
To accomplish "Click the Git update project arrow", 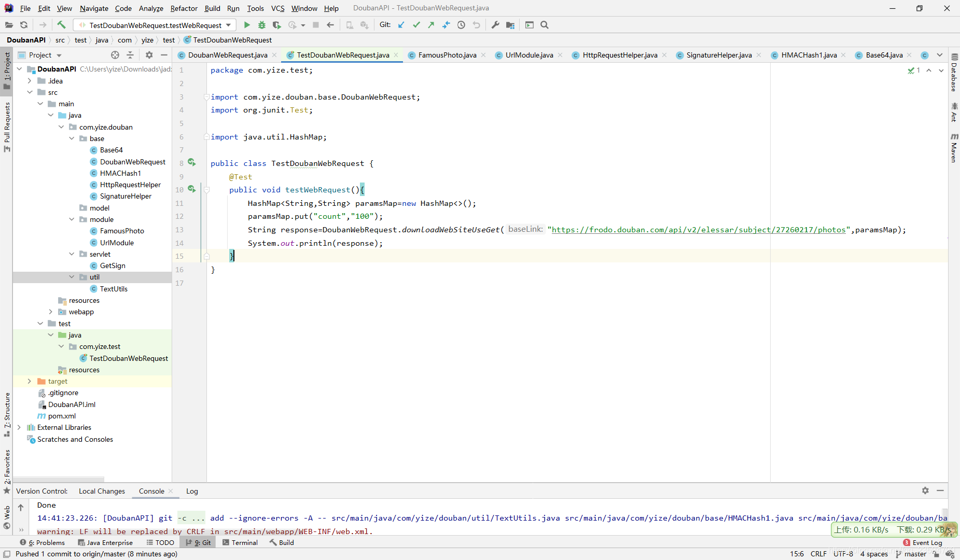I will [x=401, y=25].
